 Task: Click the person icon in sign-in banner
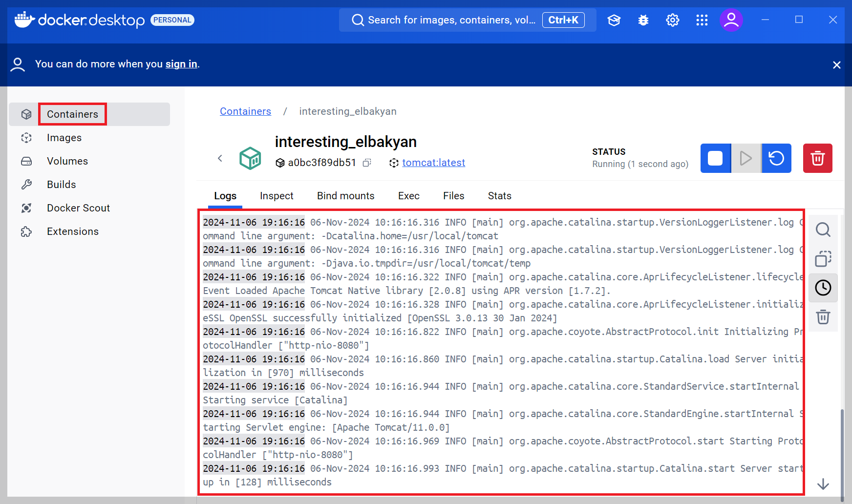(x=18, y=64)
